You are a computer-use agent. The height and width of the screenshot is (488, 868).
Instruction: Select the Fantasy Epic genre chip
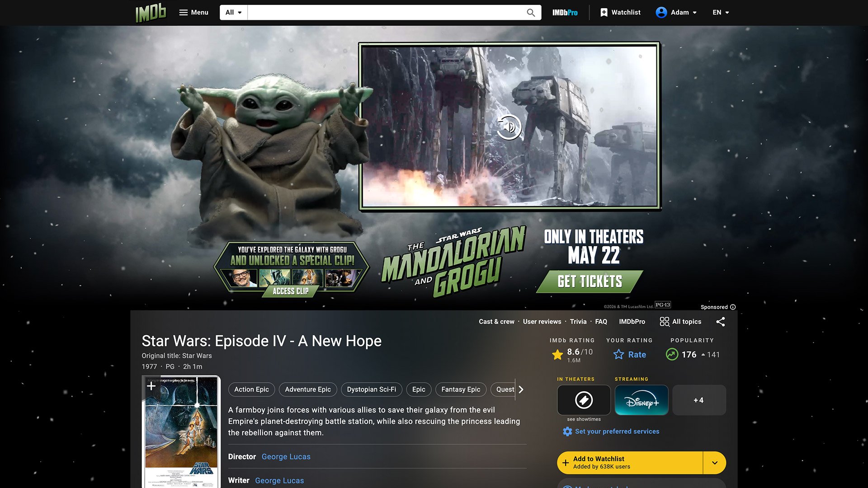(x=461, y=389)
